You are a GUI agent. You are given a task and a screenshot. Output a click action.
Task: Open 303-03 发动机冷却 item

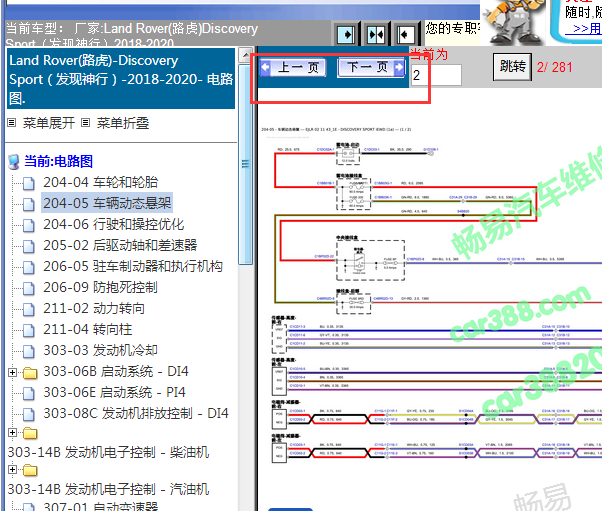(100, 350)
